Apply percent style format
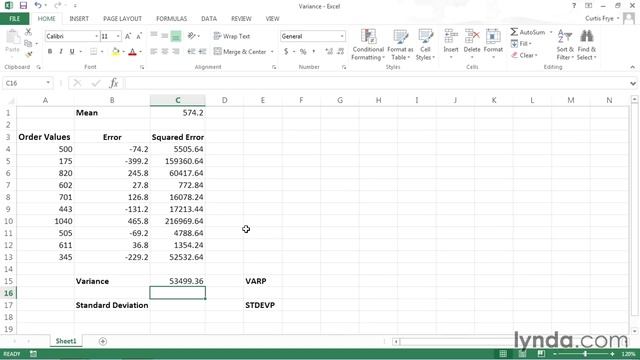This screenshot has width=640, height=360. coord(303,51)
